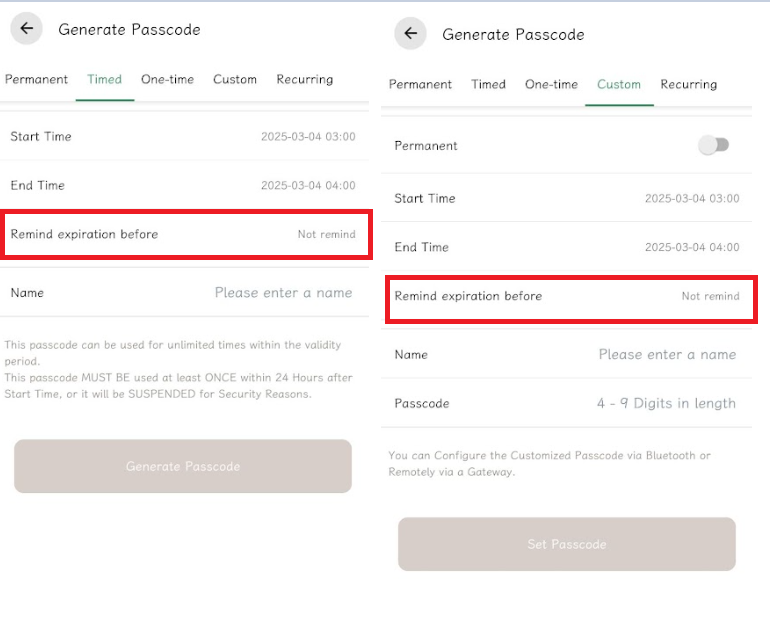Open Remind expiration before on Timed screen
The image size is (770, 644).
186,234
